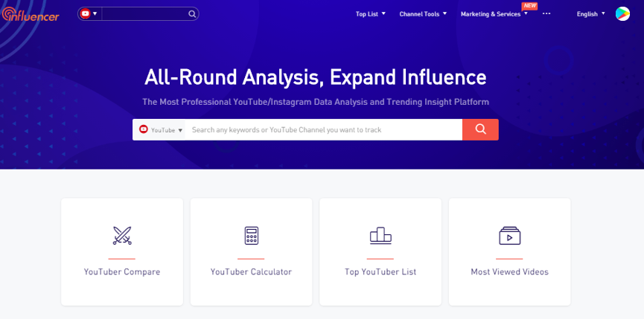
Task: Click the three-dot more options menu
Action: click(x=546, y=13)
